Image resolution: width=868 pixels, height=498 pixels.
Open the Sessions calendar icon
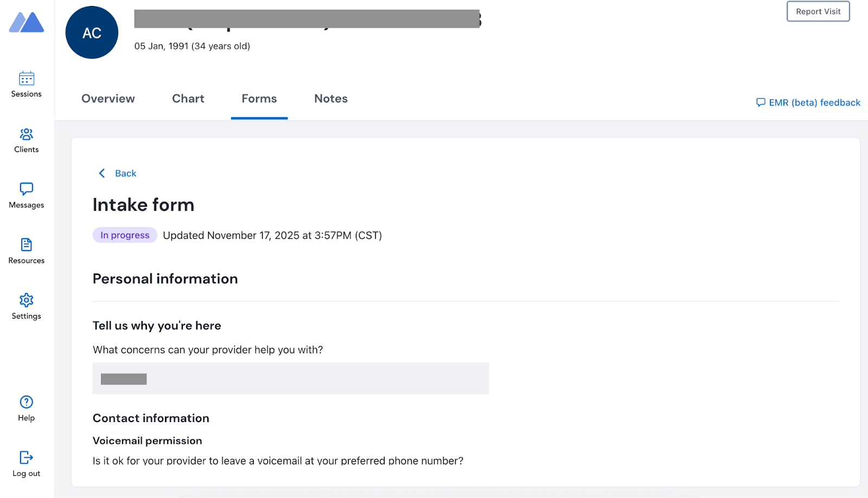point(26,79)
